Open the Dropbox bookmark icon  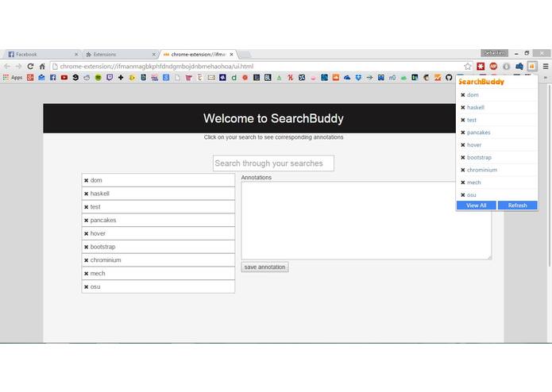coord(358,78)
